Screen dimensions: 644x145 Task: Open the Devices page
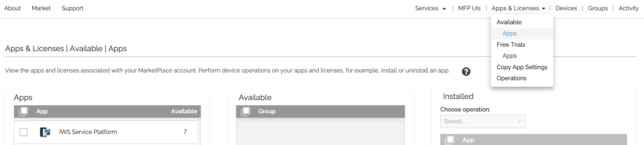[x=566, y=8]
